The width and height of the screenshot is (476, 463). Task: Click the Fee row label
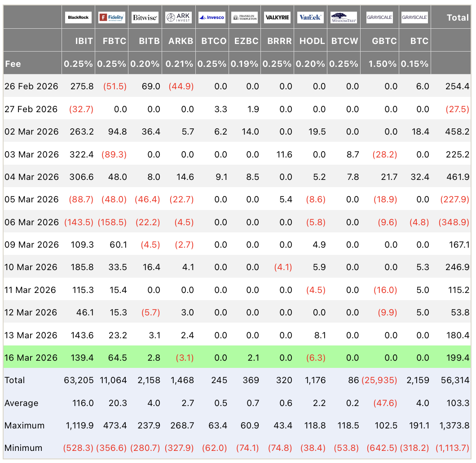[13, 64]
